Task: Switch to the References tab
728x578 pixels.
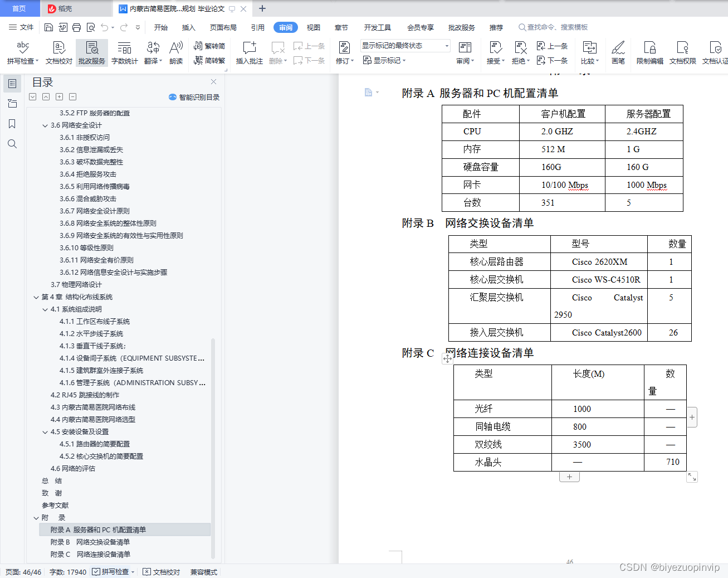Action: (x=258, y=27)
